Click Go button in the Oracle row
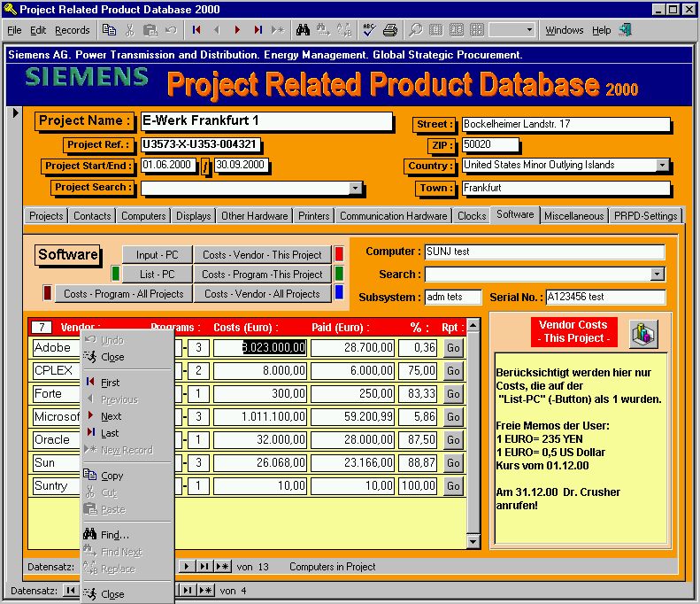 [x=453, y=439]
